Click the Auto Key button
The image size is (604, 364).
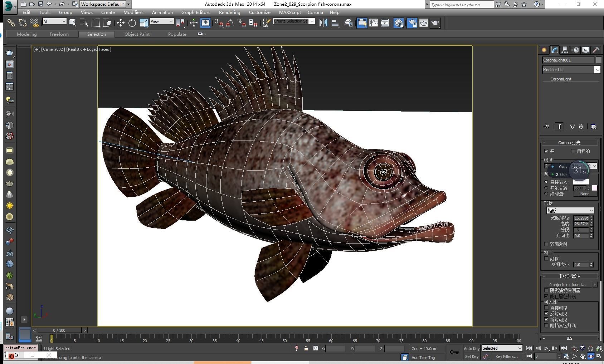(x=472, y=349)
